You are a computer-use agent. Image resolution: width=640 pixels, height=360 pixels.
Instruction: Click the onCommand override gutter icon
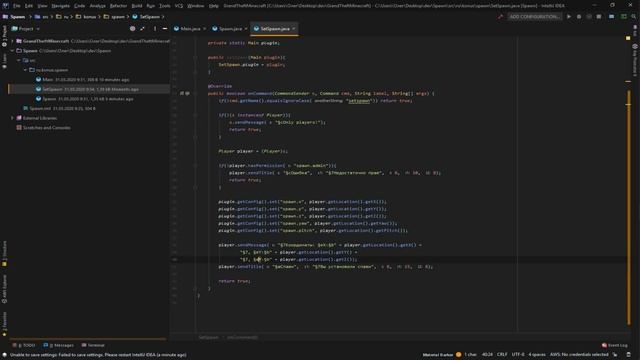point(182,93)
